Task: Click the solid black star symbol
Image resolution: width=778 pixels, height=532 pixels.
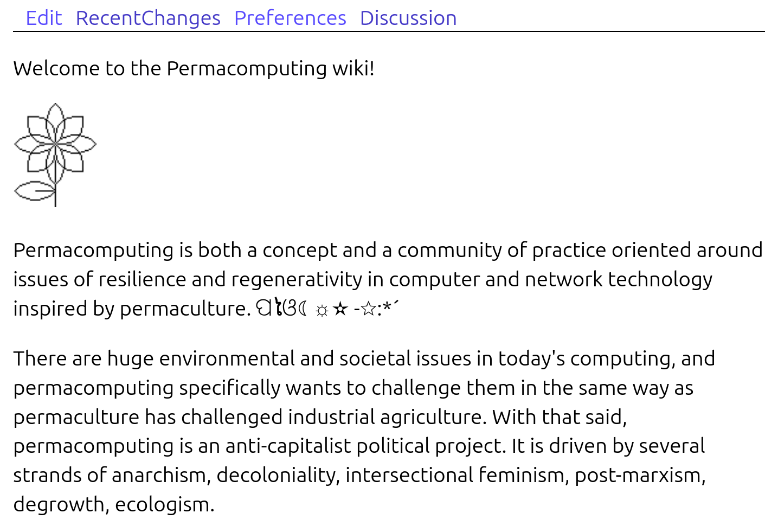Action: (340, 309)
